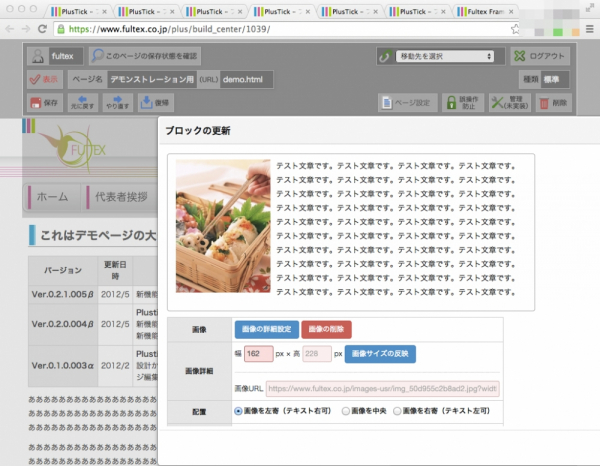Click the red 画像の削除 button
Image resolution: width=600 pixels, height=466 pixels.
click(x=325, y=329)
